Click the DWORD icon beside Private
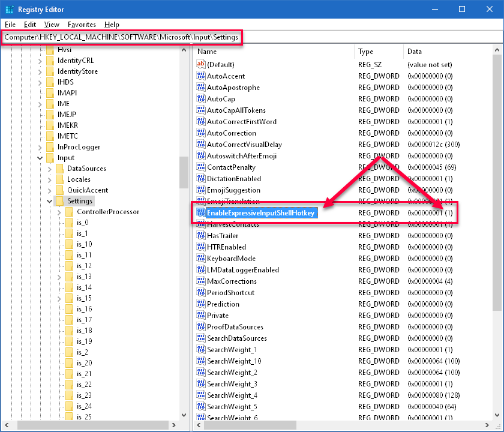 click(201, 316)
